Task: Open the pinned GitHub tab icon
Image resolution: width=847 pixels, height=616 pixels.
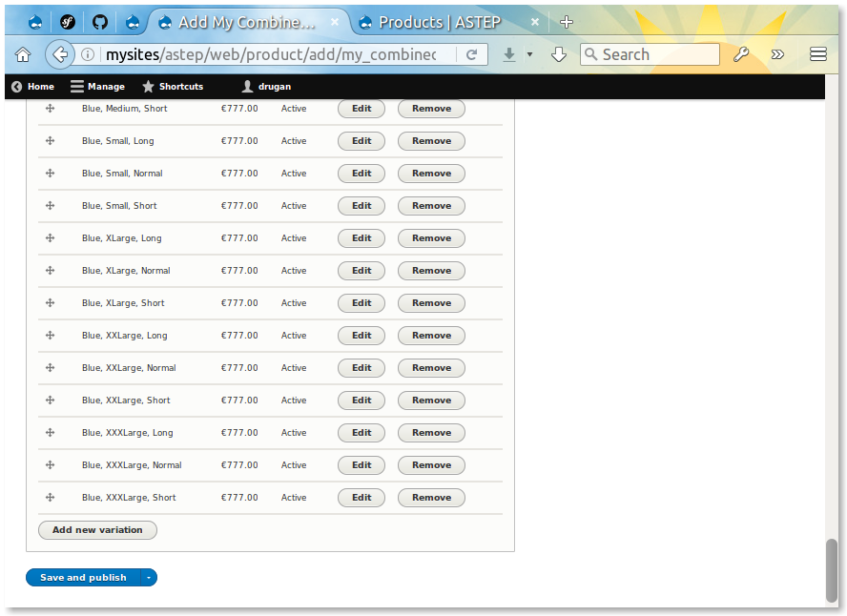Action: [x=100, y=22]
